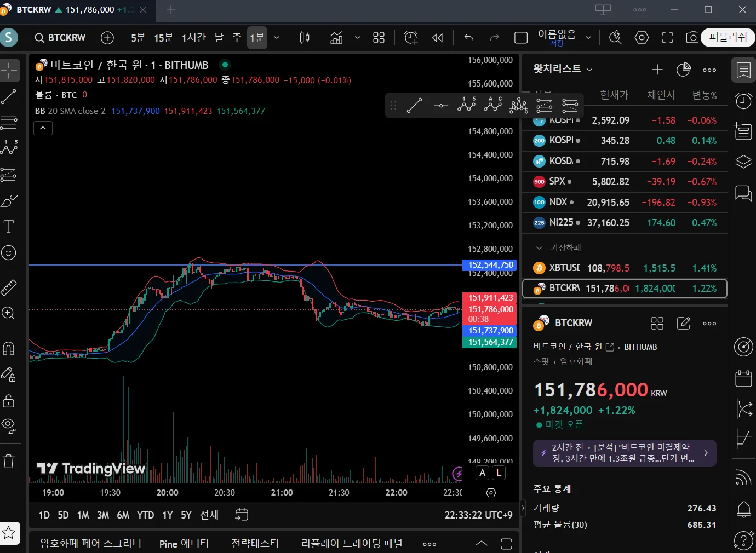The height and width of the screenshot is (553, 756).
Task: Switch to the 15분 interval
Action: tap(163, 38)
